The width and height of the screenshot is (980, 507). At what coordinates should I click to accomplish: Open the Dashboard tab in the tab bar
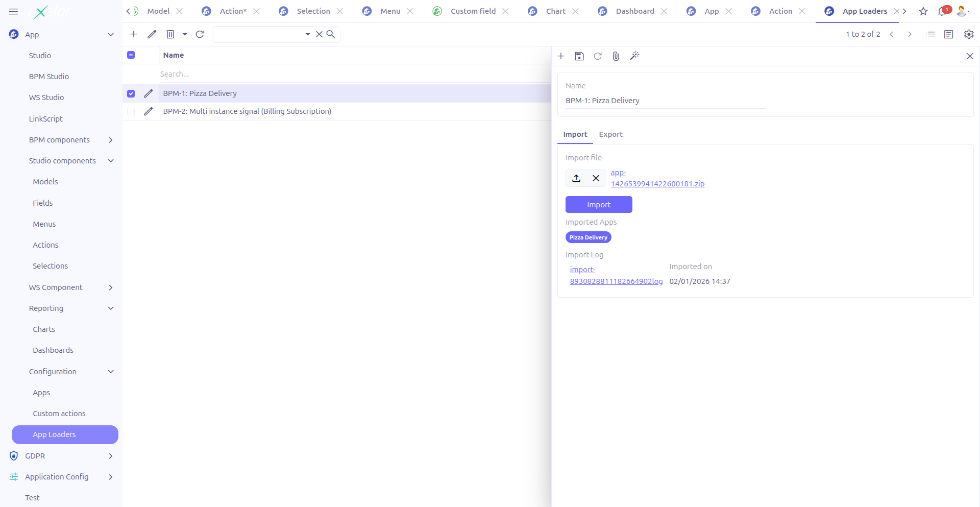(635, 11)
